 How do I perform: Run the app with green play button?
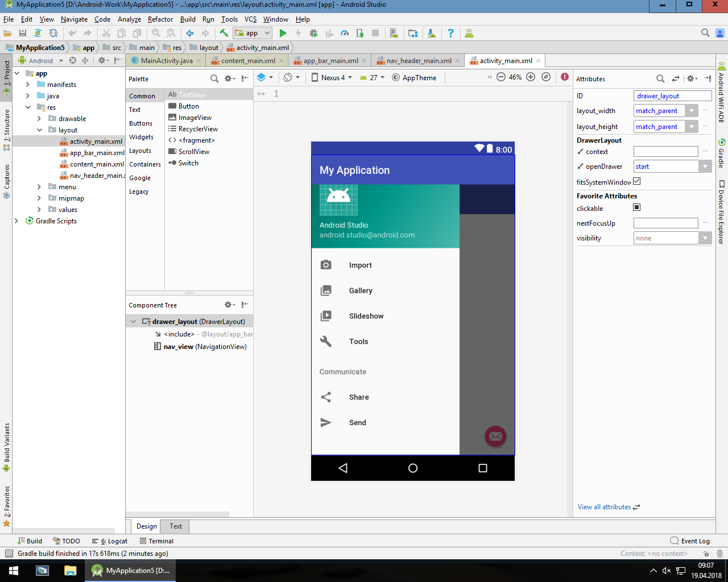tap(283, 34)
